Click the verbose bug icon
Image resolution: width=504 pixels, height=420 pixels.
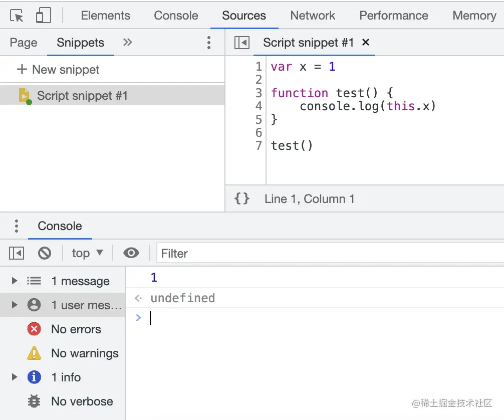(34, 401)
